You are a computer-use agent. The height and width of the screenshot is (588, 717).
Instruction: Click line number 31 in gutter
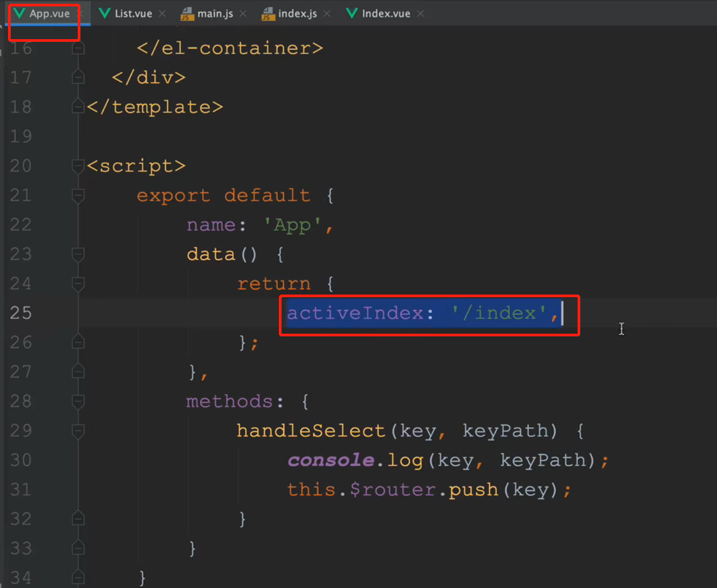[x=21, y=489]
